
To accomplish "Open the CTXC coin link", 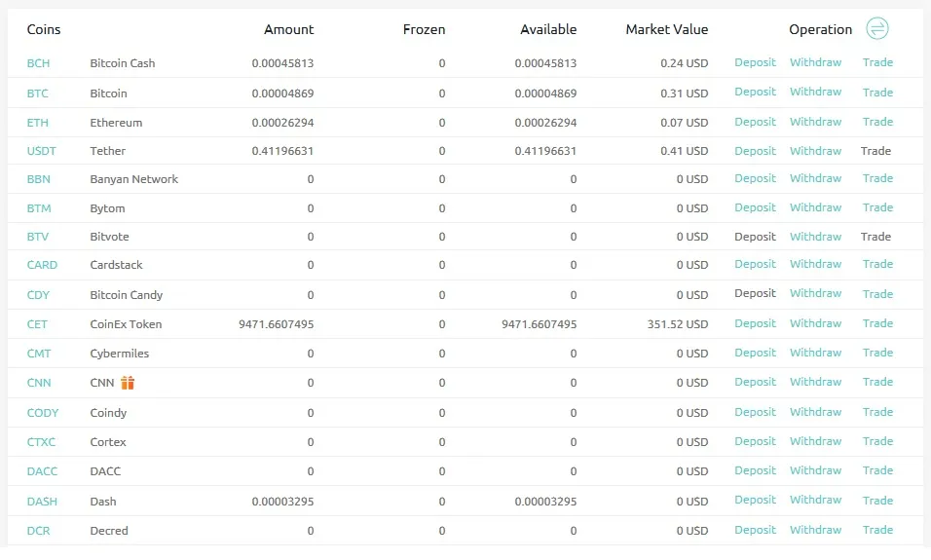I will (x=41, y=442).
